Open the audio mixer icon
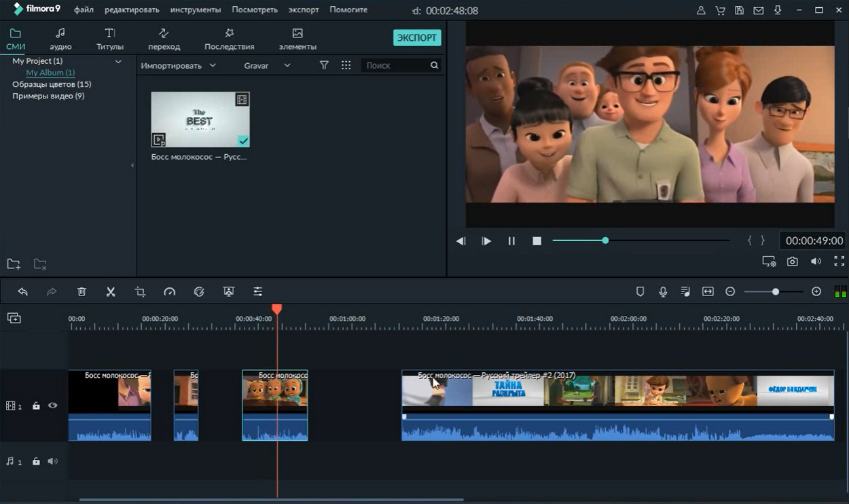This screenshot has width=849, height=504. [x=685, y=291]
